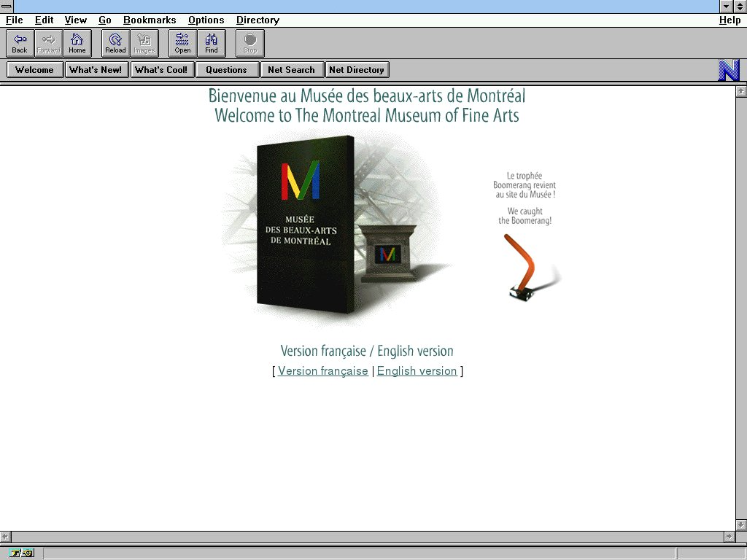Click the Find binoculars icon
The width and height of the screenshot is (747, 560).
coord(212,43)
